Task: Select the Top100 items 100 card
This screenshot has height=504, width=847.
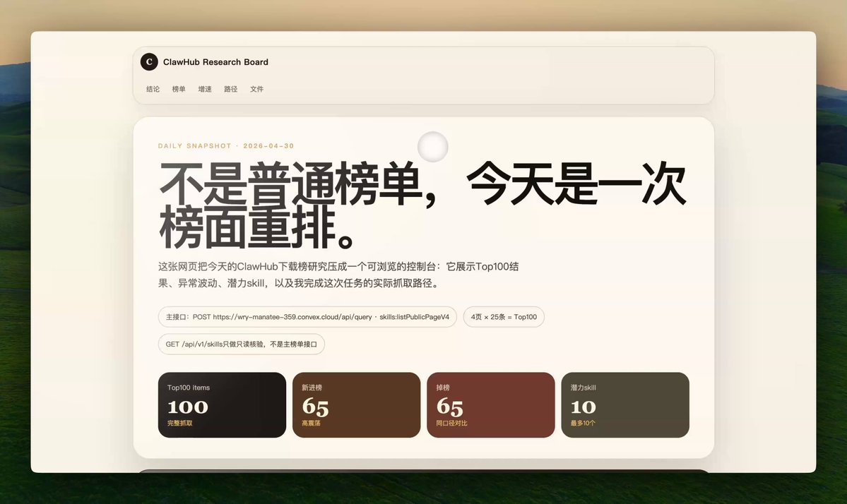Action: pos(222,404)
